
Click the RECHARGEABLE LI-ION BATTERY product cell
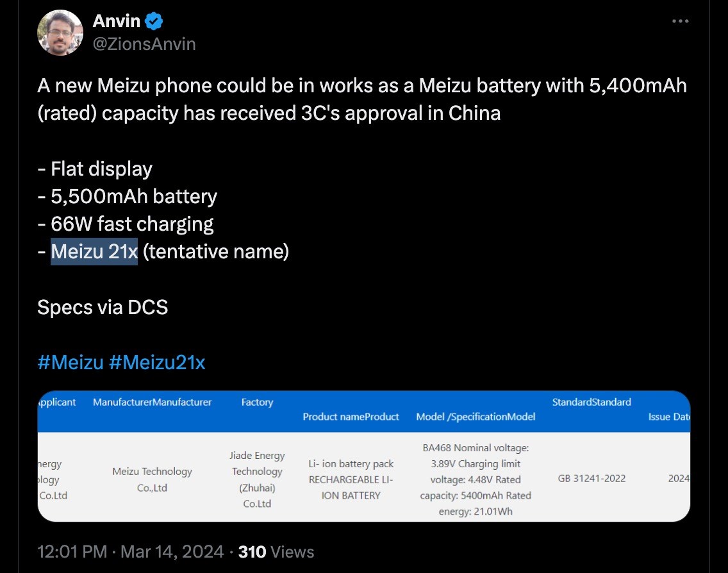[x=350, y=487]
